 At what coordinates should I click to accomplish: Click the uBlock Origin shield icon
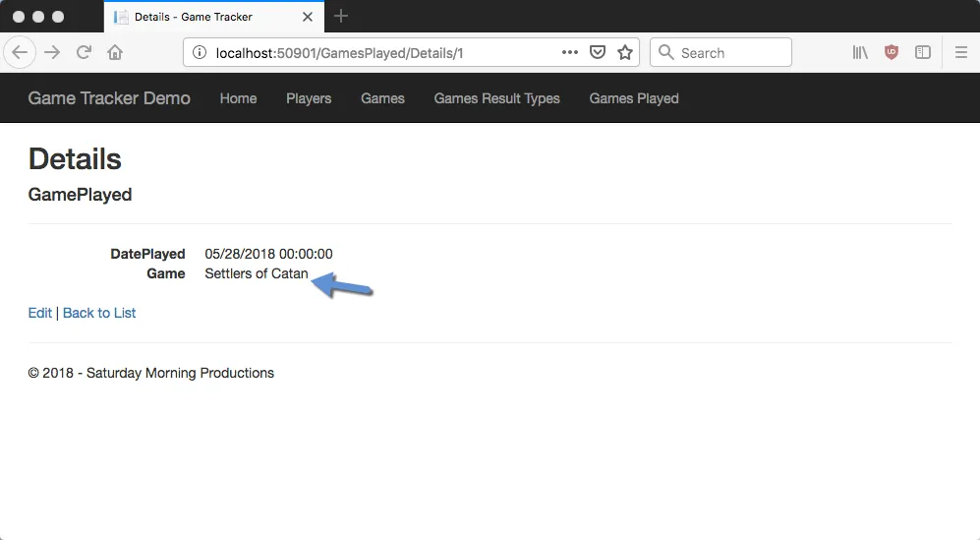[x=892, y=52]
